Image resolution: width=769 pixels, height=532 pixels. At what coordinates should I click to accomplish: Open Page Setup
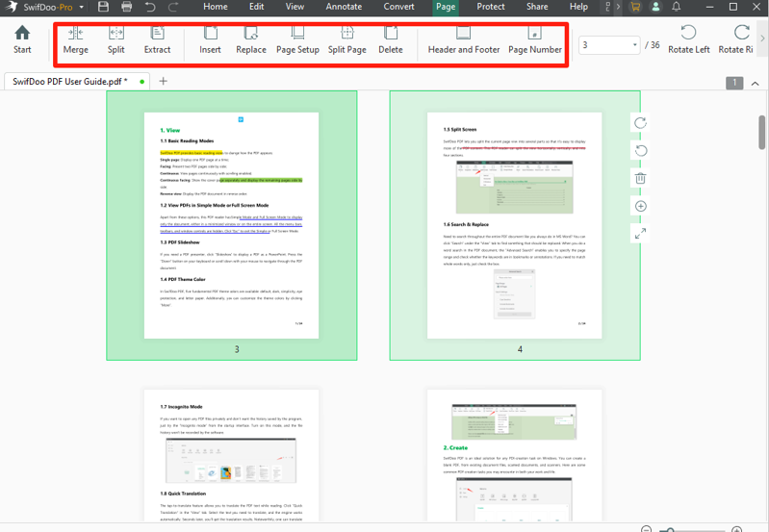point(297,40)
